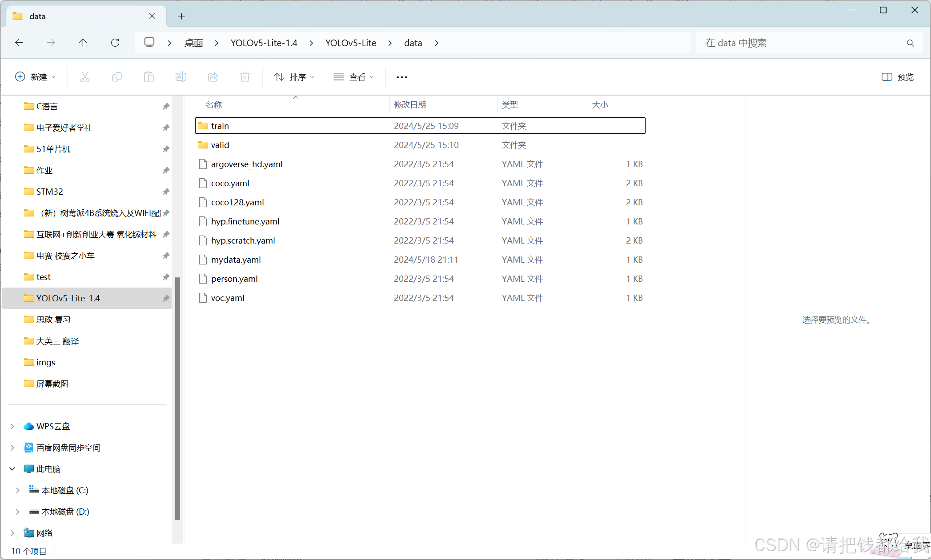
Task: Click the pin icon beside test
Action: coord(166,277)
